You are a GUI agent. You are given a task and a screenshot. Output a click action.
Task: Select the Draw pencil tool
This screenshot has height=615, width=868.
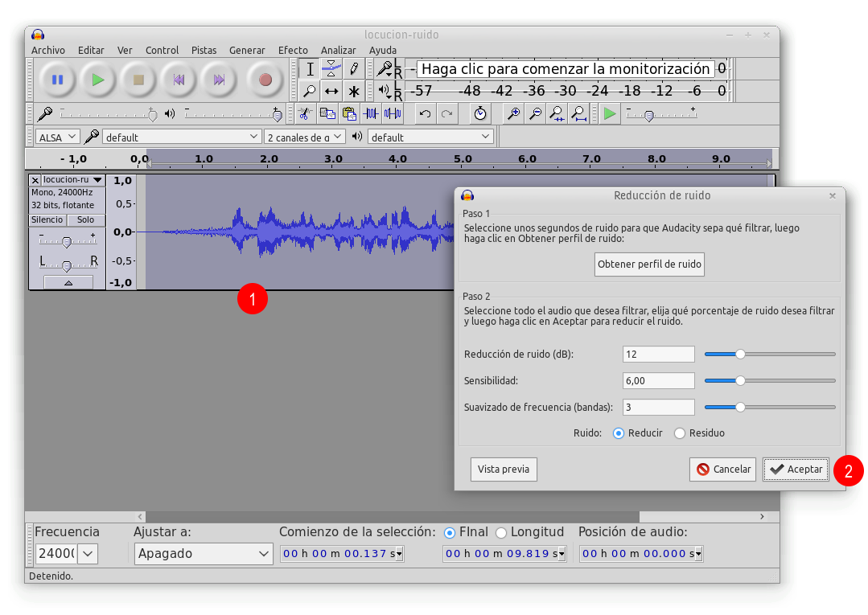coord(353,69)
